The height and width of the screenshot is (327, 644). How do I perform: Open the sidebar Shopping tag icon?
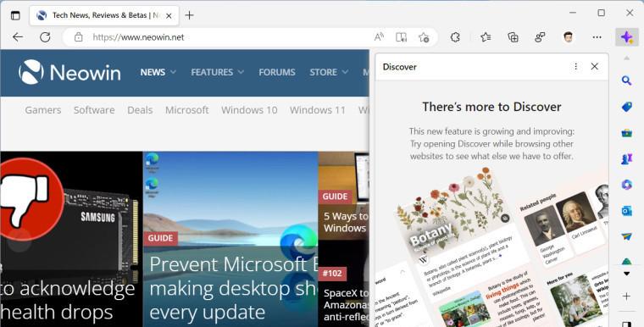tap(626, 107)
